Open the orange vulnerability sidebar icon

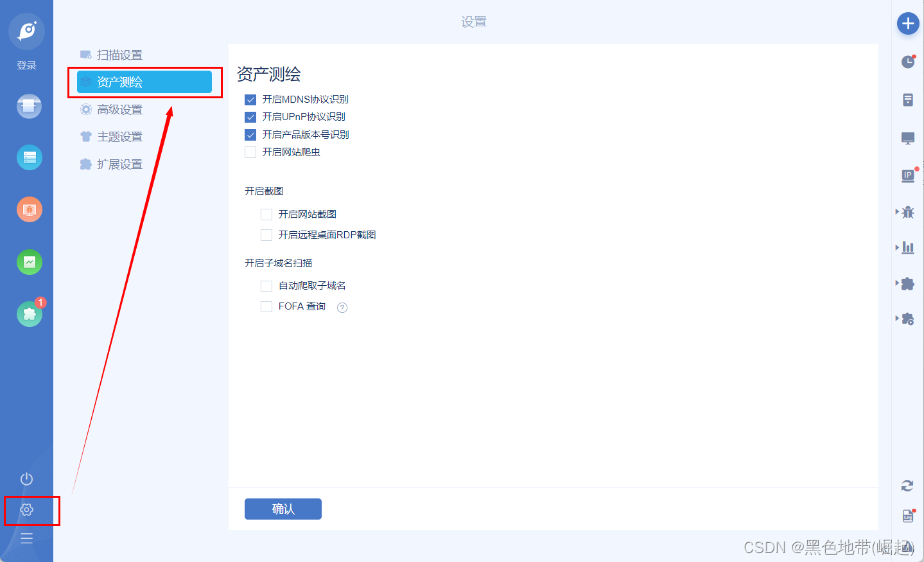(x=29, y=209)
